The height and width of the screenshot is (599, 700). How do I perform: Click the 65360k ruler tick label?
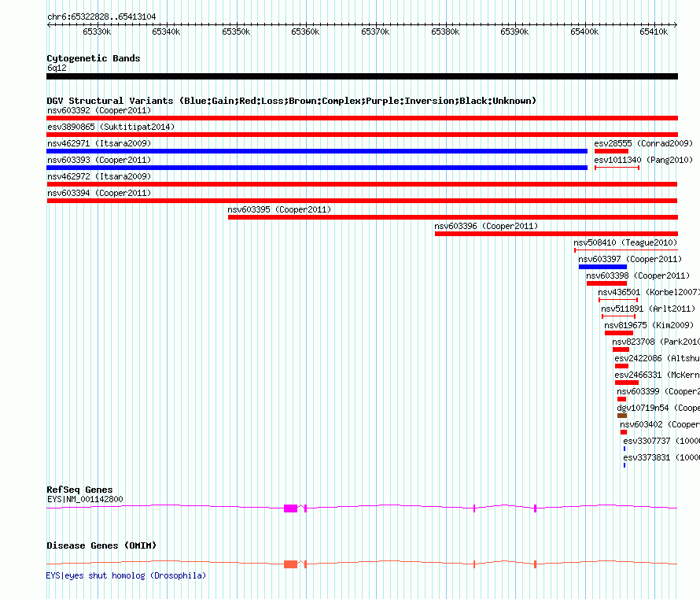pyautogui.click(x=305, y=31)
